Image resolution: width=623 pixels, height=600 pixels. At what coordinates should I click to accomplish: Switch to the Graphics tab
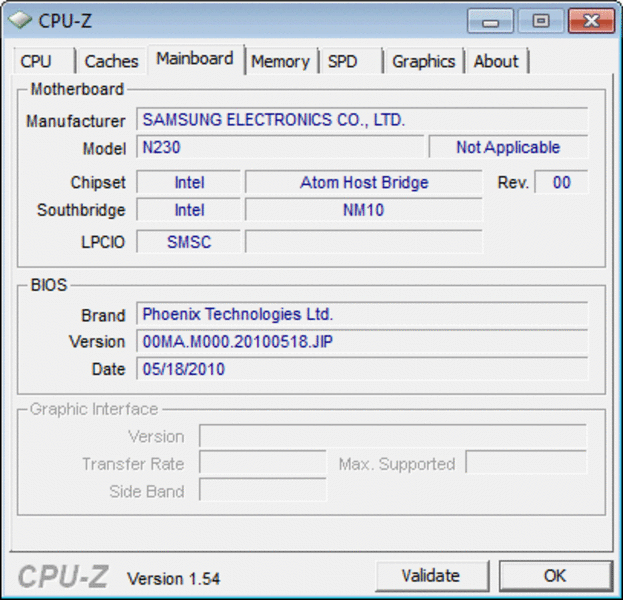[x=424, y=61]
